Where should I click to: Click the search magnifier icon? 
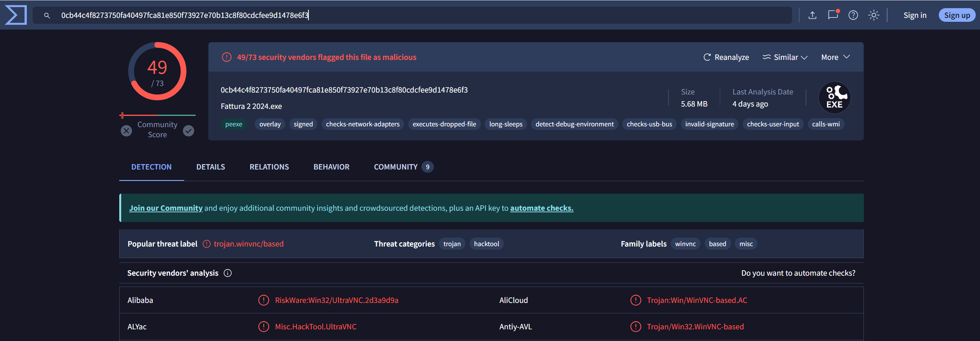47,16
